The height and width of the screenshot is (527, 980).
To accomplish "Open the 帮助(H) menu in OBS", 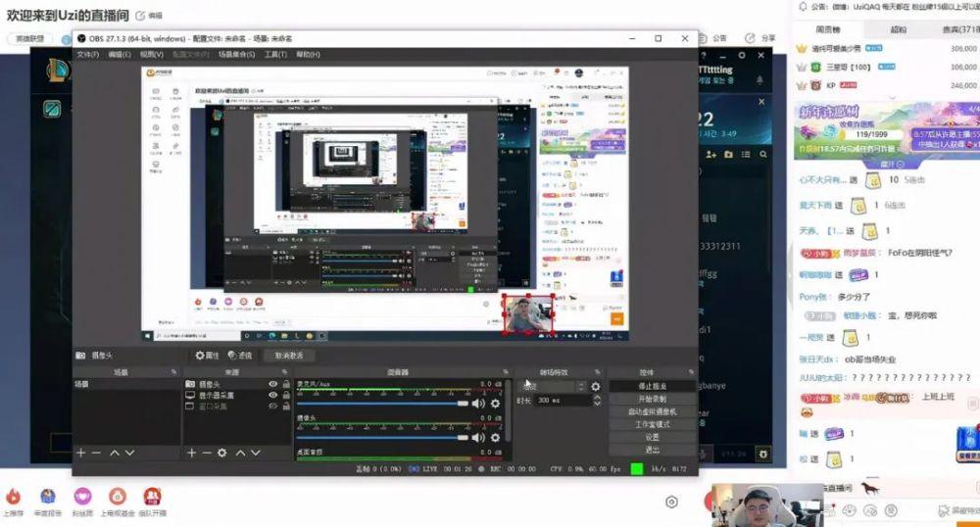I will click(x=308, y=54).
